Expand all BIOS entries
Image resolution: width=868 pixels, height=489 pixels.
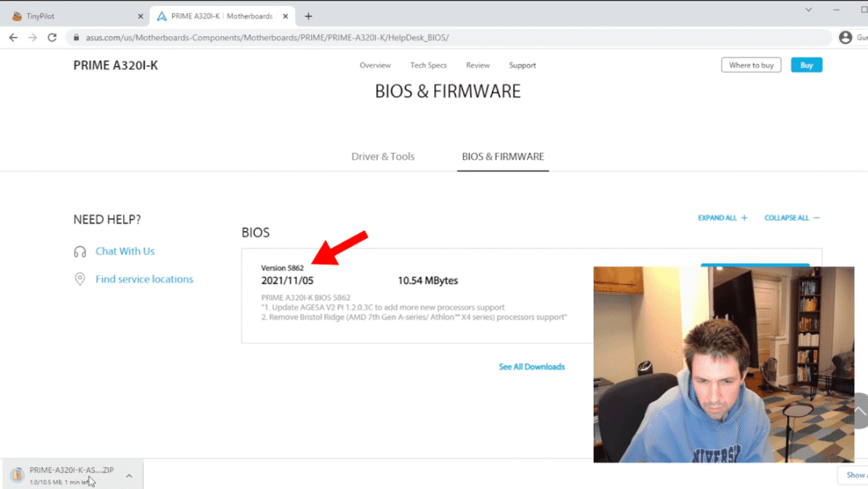722,218
